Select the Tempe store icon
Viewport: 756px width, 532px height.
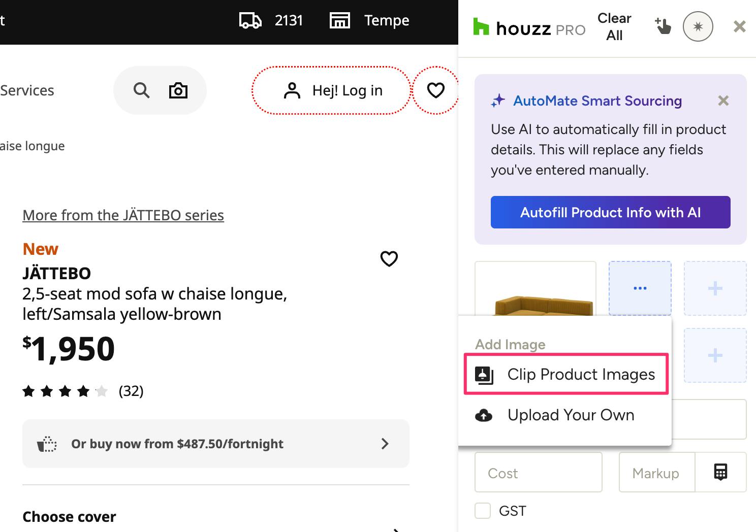[340, 20]
